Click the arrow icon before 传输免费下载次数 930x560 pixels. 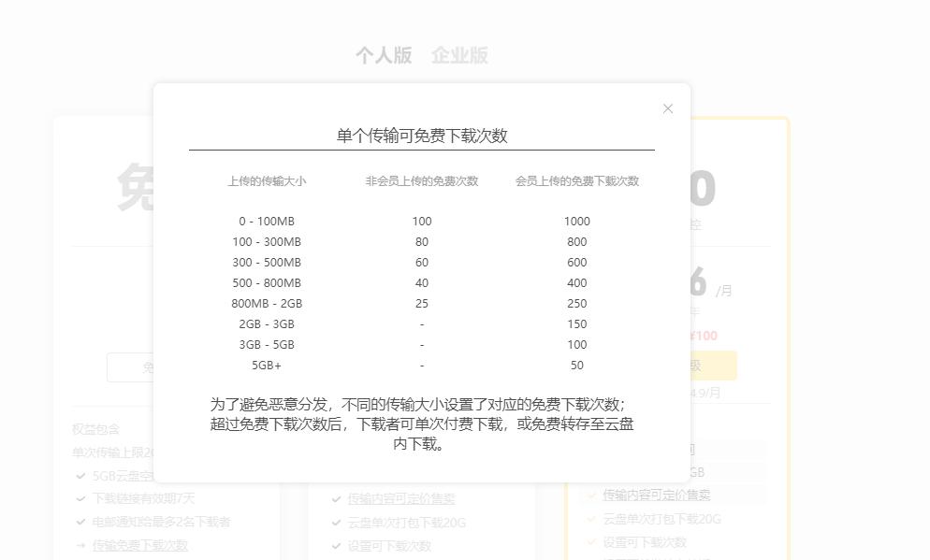[80, 544]
